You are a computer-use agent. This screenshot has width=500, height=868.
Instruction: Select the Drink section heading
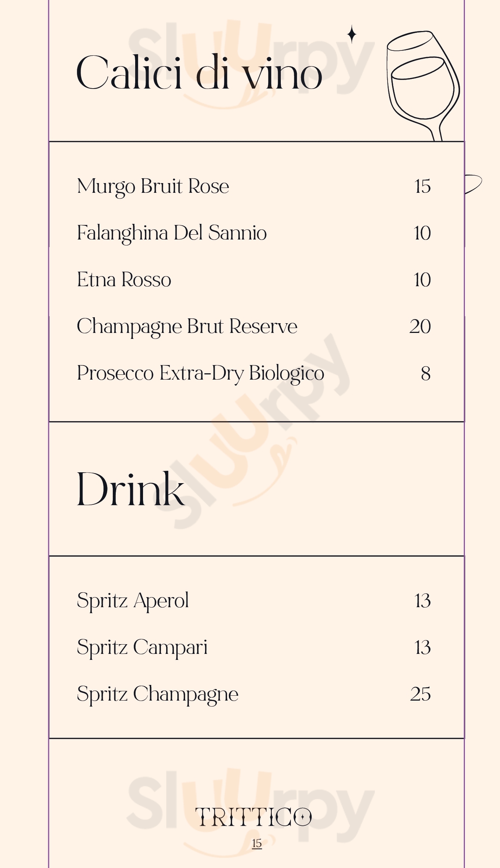(x=130, y=489)
